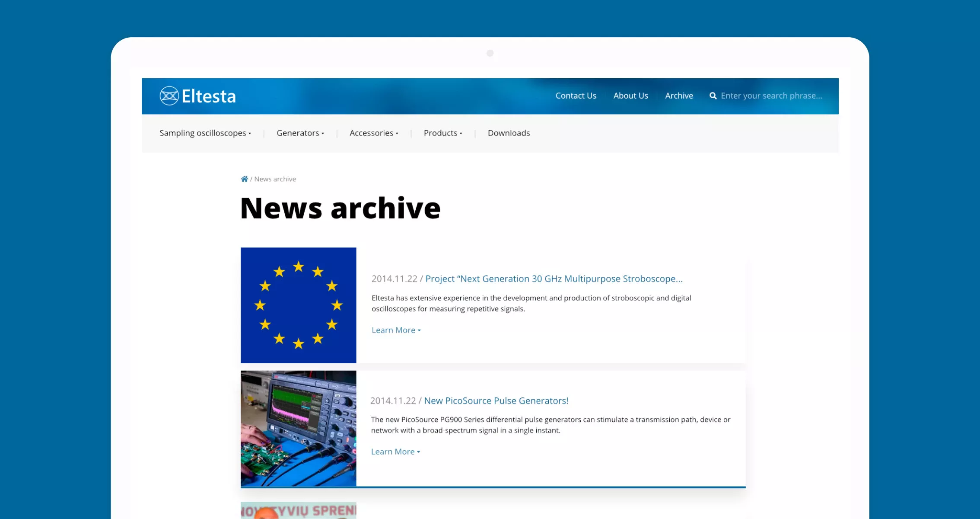The width and height of the screenshot is (980, 519).
Task: Click the partially visible third news thumbnail
Action: click(298, 510)
